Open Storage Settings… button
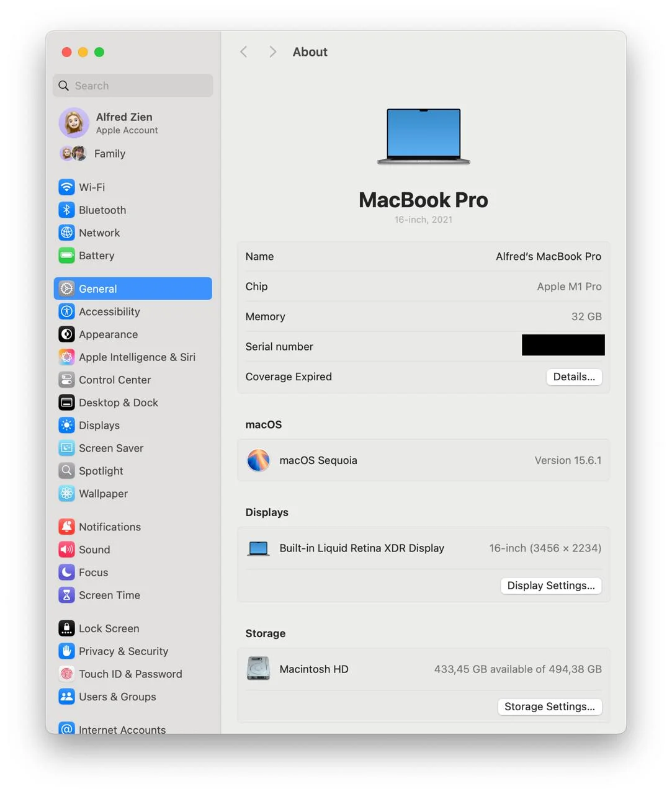 [x=550, y=707]
